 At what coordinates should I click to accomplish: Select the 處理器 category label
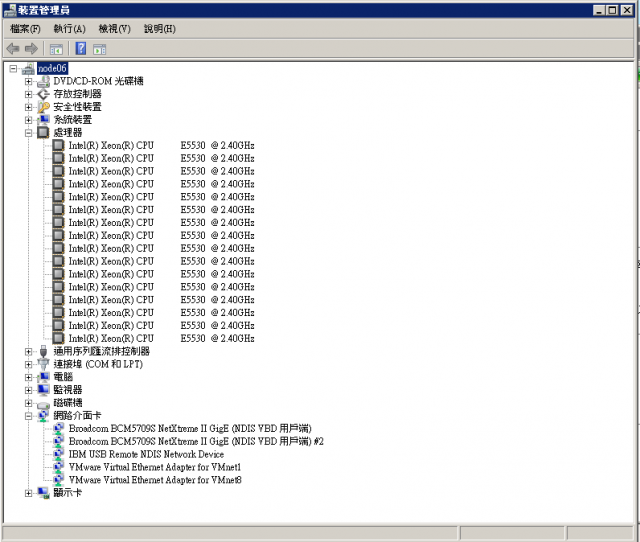click(68, 133)
